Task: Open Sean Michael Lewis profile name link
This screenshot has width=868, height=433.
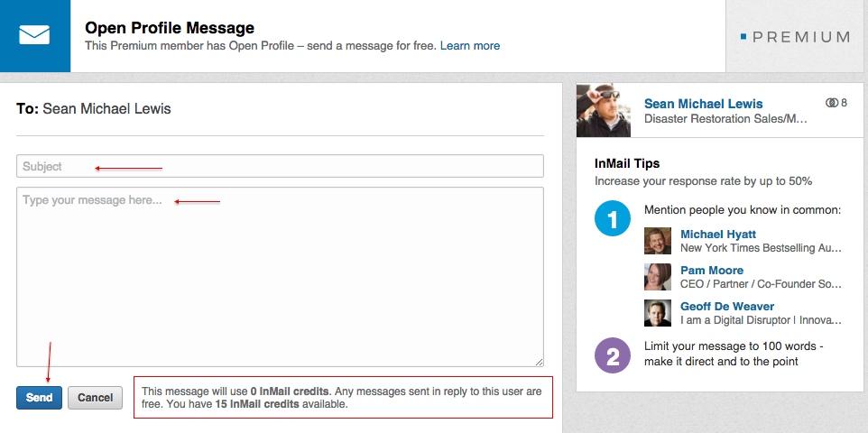Action: coord(704,104)
